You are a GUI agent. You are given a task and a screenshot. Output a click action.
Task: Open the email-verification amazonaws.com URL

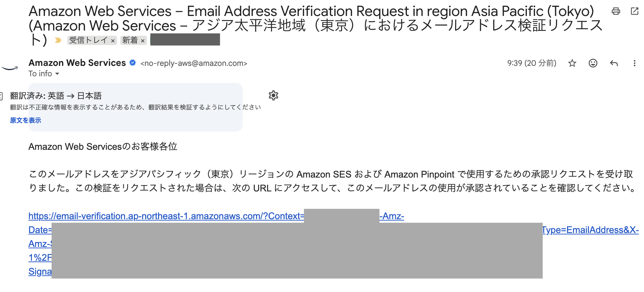(x=166, y=216)
